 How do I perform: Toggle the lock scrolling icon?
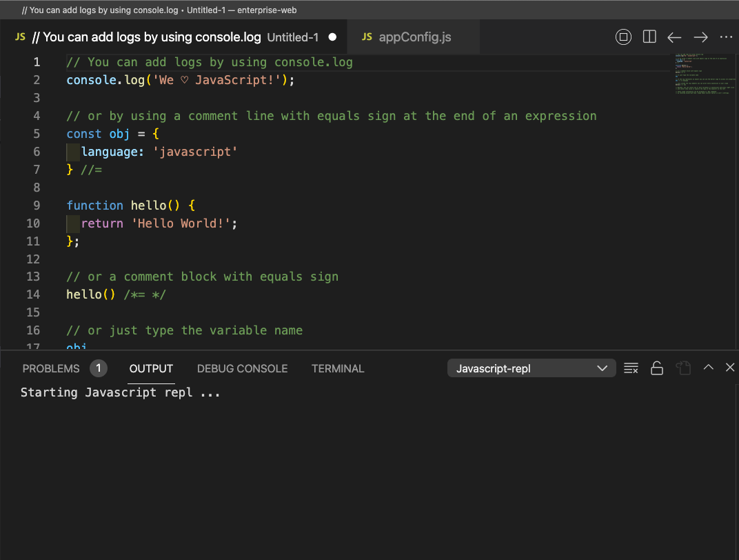pyautogui.click(x=657, y=368)
